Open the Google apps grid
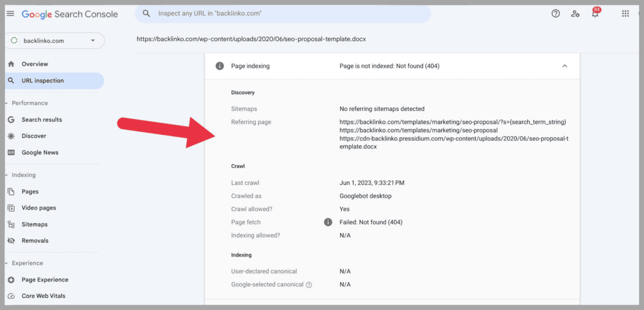 625,14
